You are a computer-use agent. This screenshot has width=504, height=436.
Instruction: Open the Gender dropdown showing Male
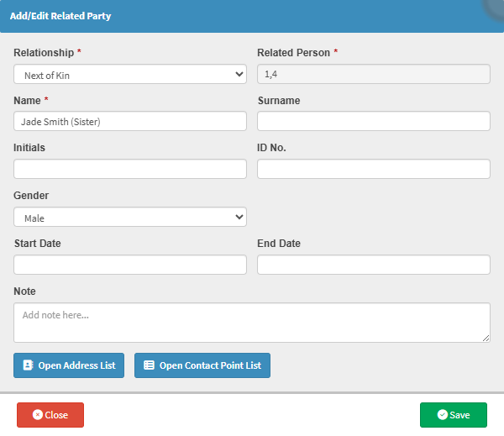click(x=130, y=218)
